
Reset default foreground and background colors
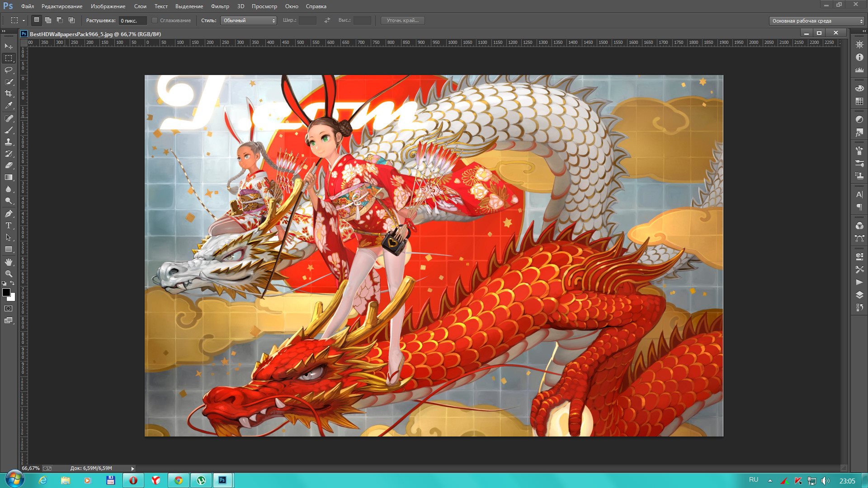4,283
